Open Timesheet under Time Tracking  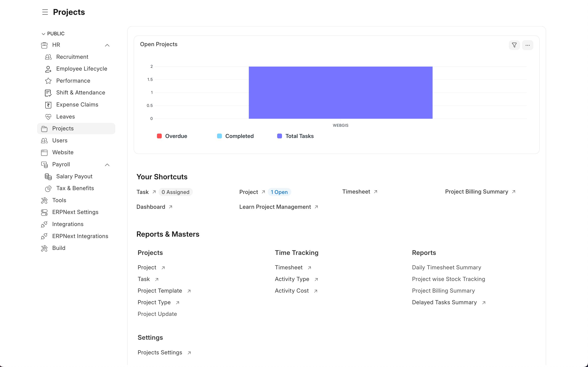coord(289,268)
